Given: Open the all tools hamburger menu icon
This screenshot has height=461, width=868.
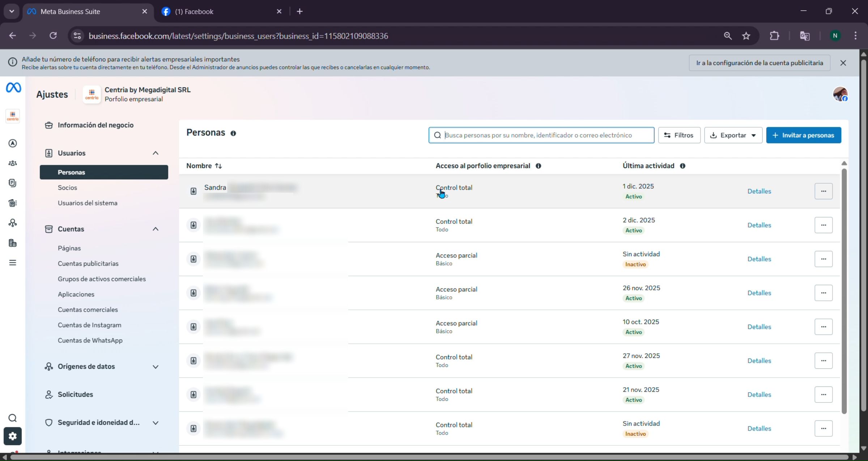Looking at the screenshot, I should tap(13, 262).
